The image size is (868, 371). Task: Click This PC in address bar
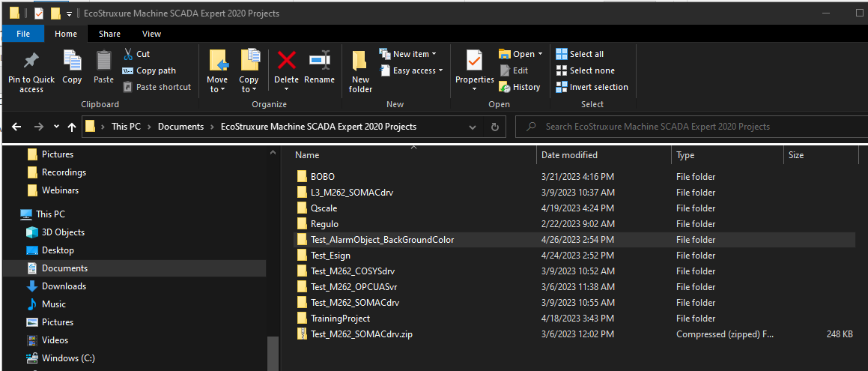click(x=126, y=127)
